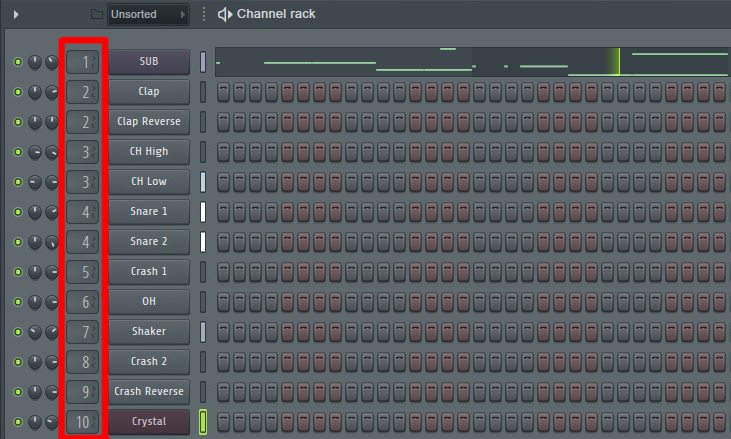Image resolution: width=731 pixels, height=439 pixels.
Task: Select the Snare 2 channel selector bar
Action: [x=203, y=242]
